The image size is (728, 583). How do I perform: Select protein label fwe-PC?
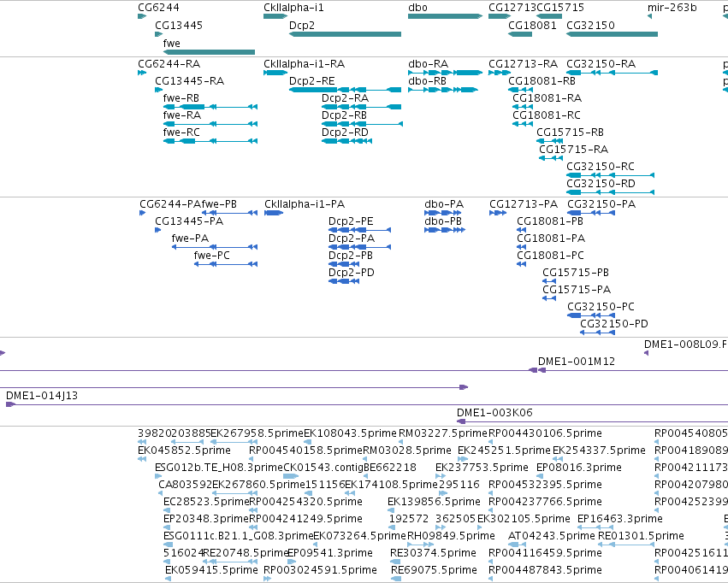pyautogui.click(x=211, y=256)
